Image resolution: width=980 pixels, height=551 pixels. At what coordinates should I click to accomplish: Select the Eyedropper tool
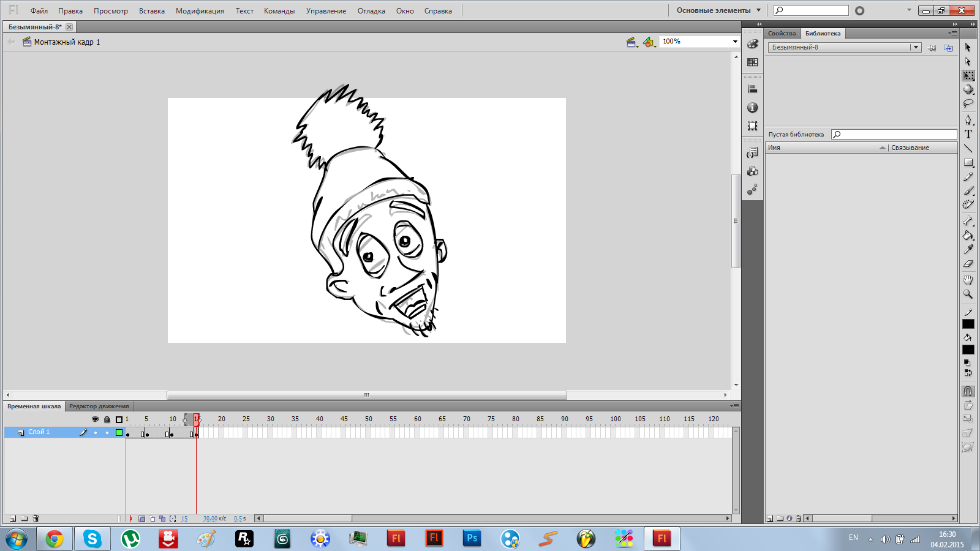(968, 249)
